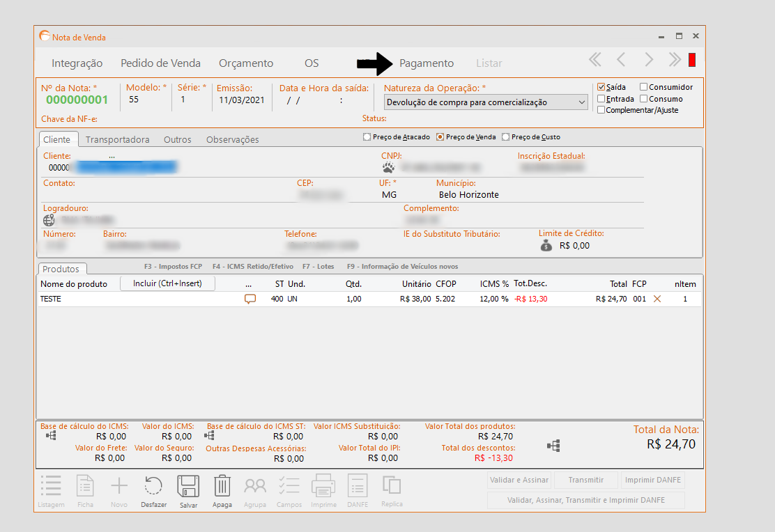
Task: Open the TESTE product comment icon
Action: click(x=250, y=299)
